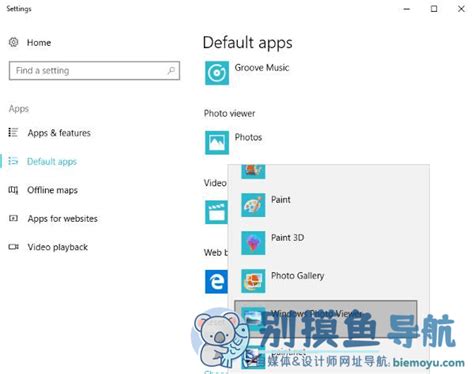Maximize the Settings window
Viewport: 474px width, 374px height.
pyautogui.click(x=434, y=9)
